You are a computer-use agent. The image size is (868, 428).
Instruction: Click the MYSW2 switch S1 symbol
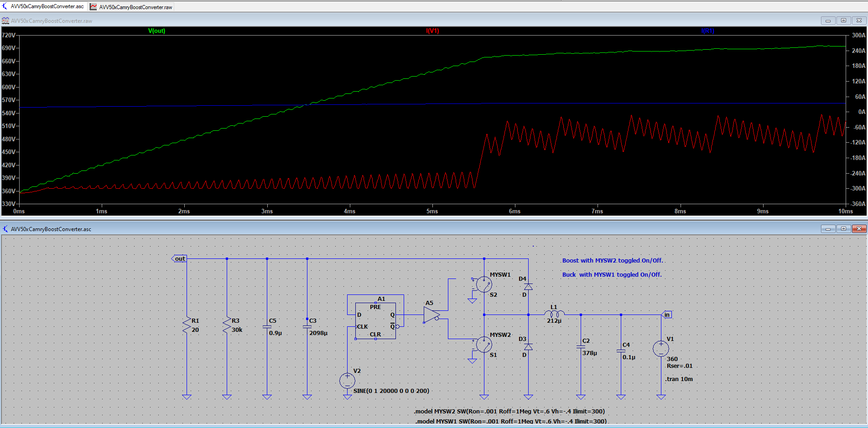(483, 345)
